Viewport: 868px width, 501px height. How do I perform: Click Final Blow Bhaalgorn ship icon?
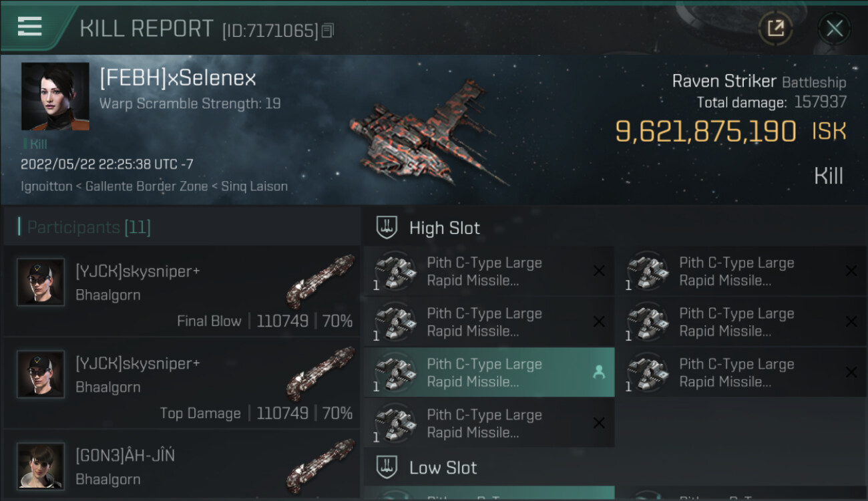click(x=320, y=281)
